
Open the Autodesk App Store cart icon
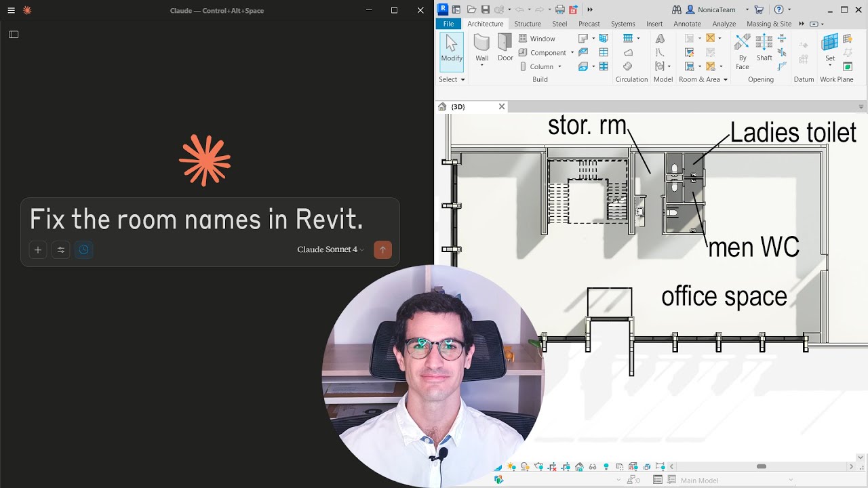coord(759,9)
